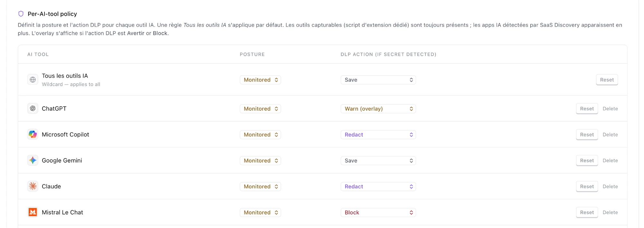644x228 pixels.
Task: Open the posture dropdown for Claude
Action: pyautogui.click(x=260, y=186)
